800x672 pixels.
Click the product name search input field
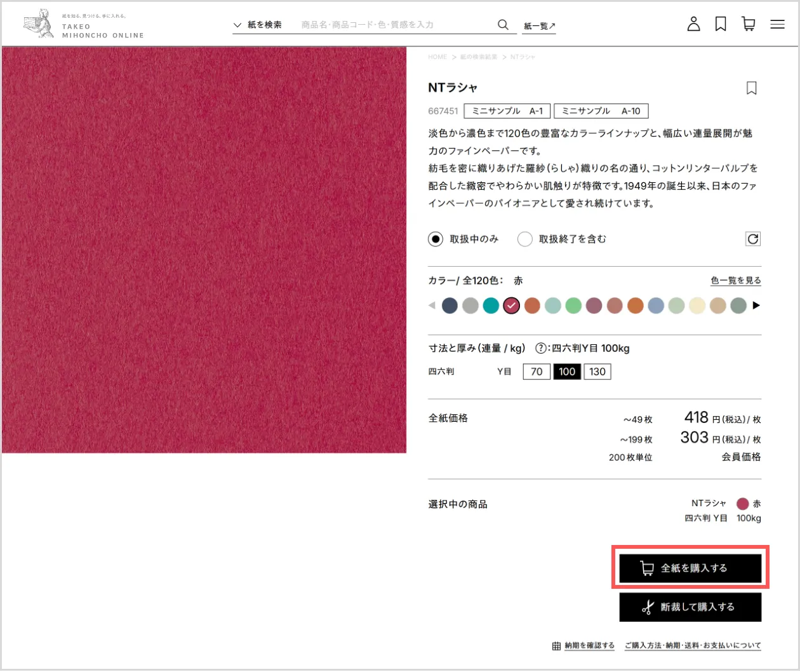[x=394, y=25]
